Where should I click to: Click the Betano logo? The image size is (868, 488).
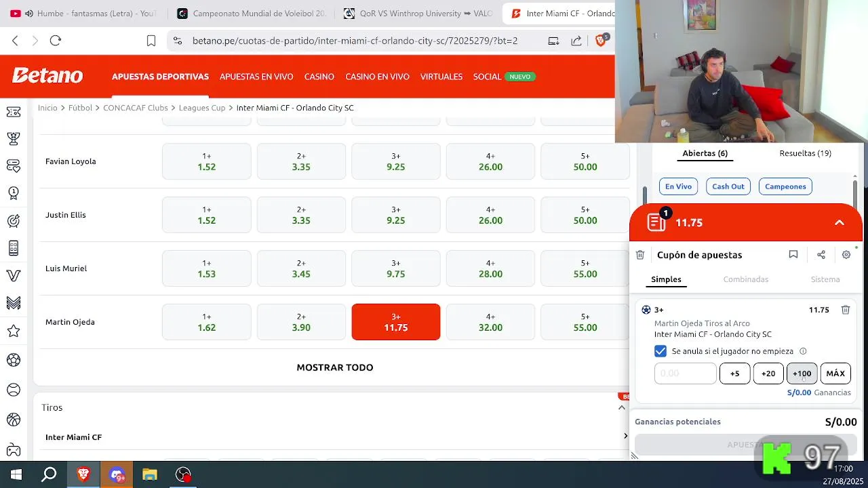47,76
